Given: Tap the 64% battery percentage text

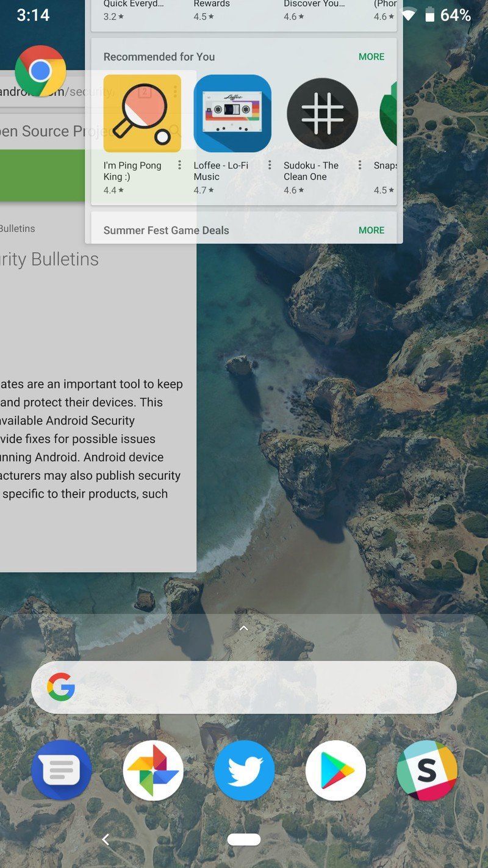Looking at the screenshot, I should tap(456, 15).
